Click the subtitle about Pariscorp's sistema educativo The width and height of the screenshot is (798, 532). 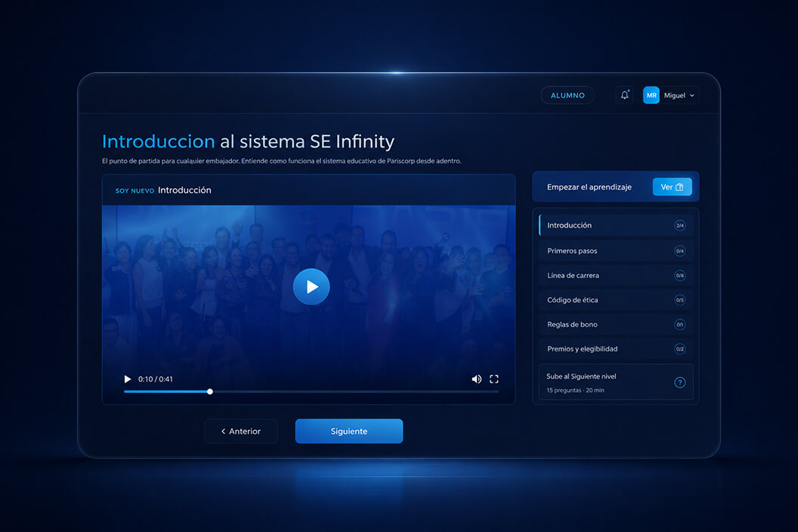[281, 161]
